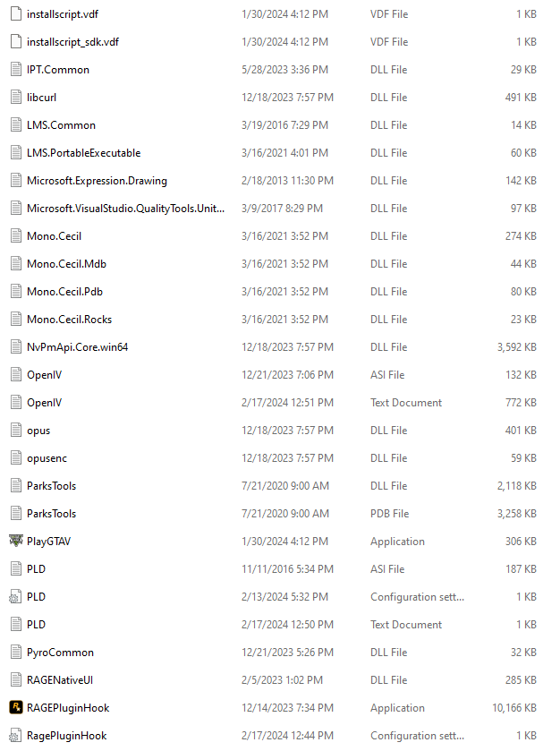The width and height of the screenshot is (560, 751).
Task: Select the IPT.Common file name
Action: [58, 69]
